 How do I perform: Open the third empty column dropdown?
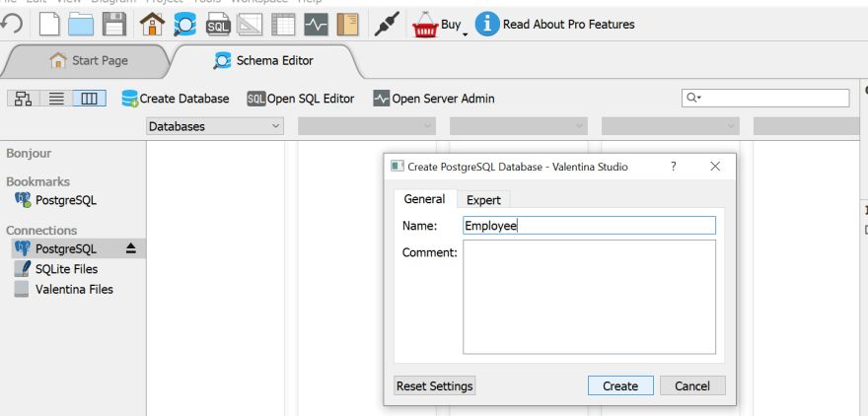[519, 126]
